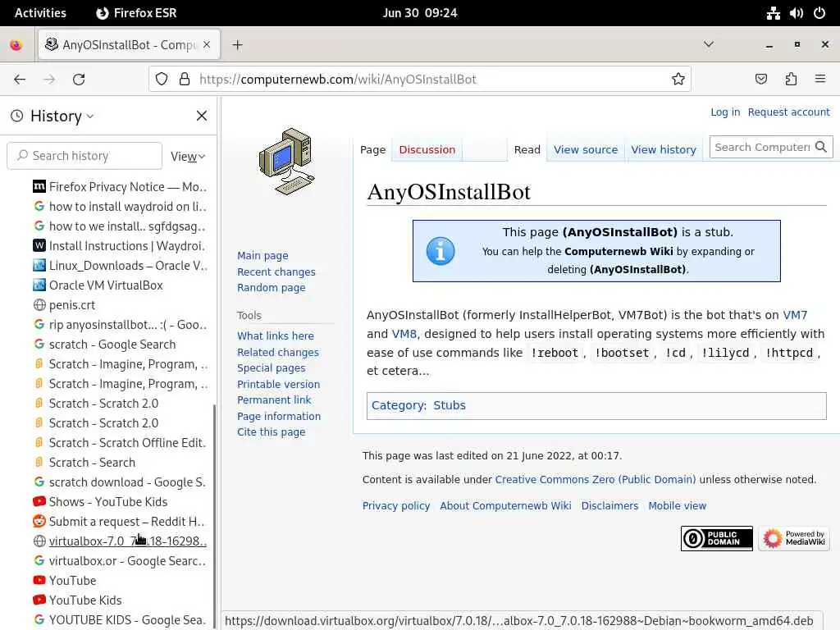Select the Page tab

coord(373,150)
